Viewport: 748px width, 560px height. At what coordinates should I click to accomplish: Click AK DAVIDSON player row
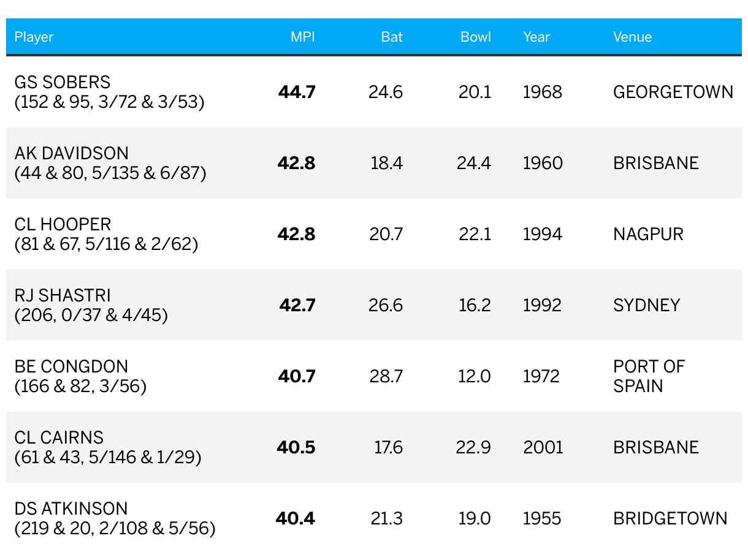click(374, 163)
